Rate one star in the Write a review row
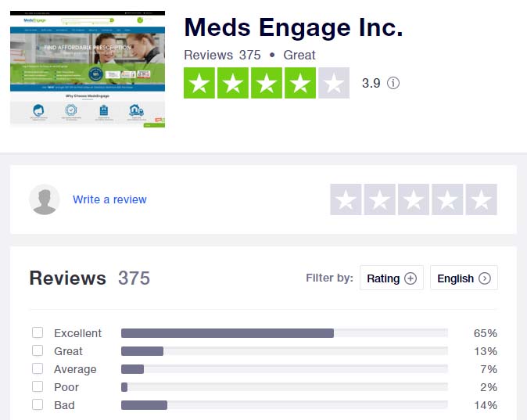 coord(346,199)
